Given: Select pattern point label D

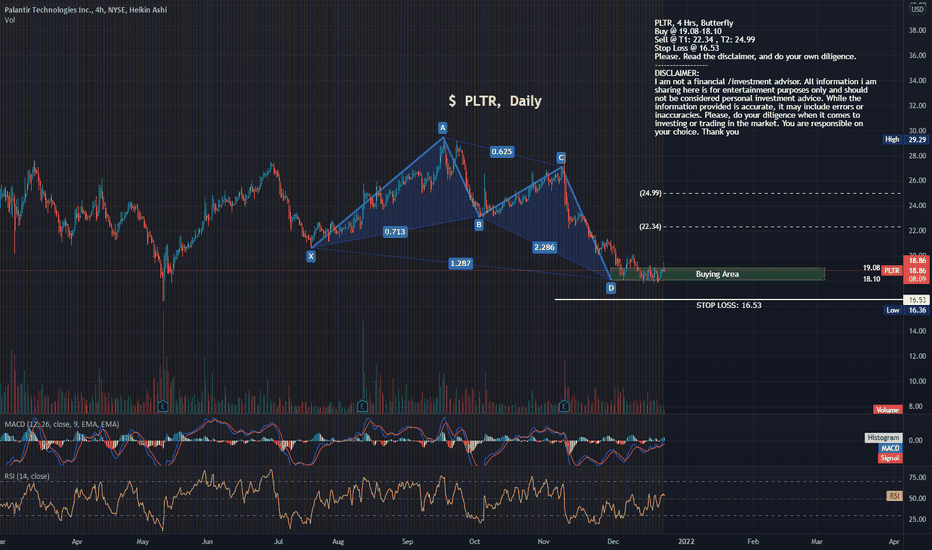Looking at the screenshot, I should pos(610,288).
